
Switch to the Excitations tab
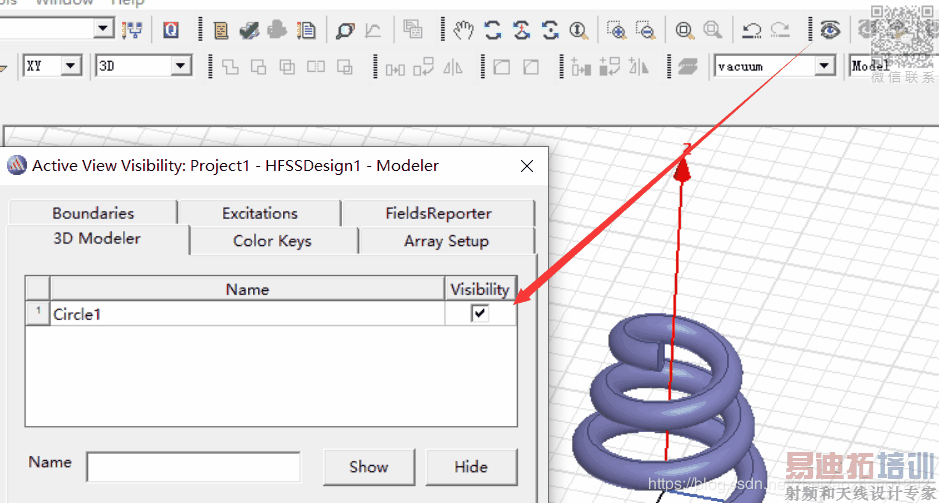pyautogui.click(x=259, y=213)
